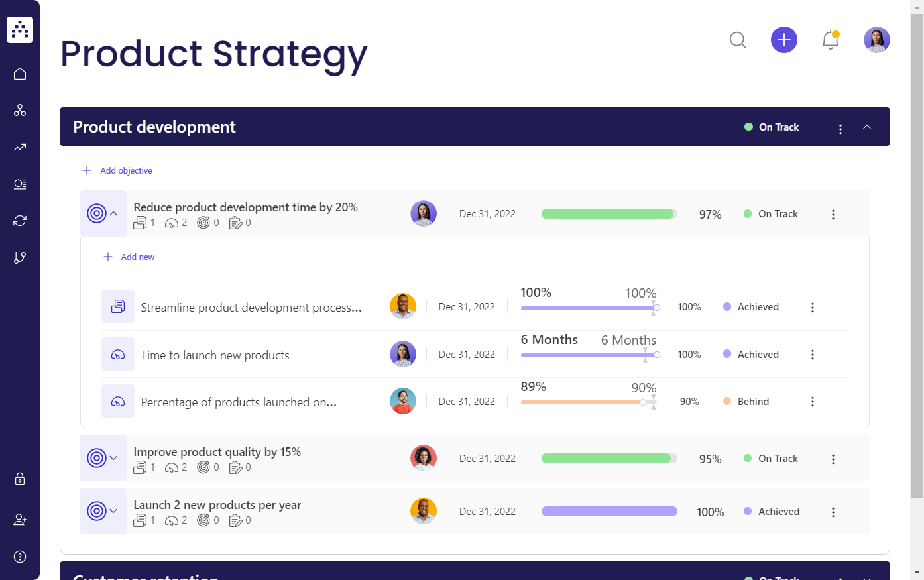The image size is (924, 580).
Task: Adjust the slider for Percentage of products launched on time
Action: point(643,402)
